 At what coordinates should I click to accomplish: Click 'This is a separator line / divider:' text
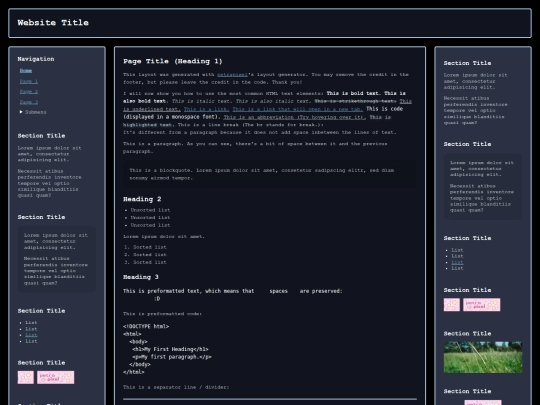pos(176,387)
